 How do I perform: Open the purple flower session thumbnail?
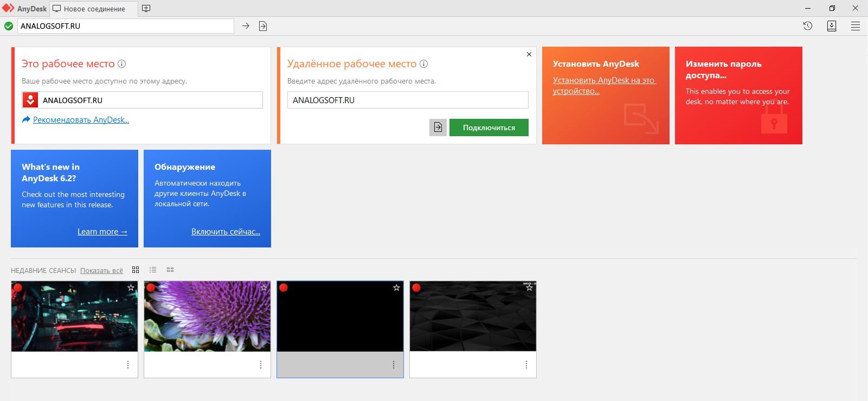tap(207, 316)
